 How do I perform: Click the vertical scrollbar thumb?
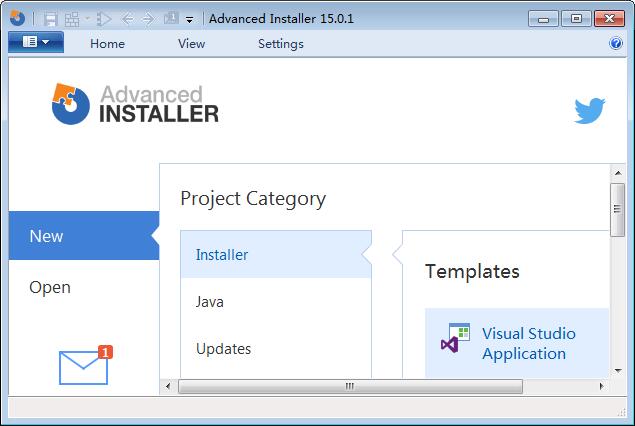click(x=617, y=209)
